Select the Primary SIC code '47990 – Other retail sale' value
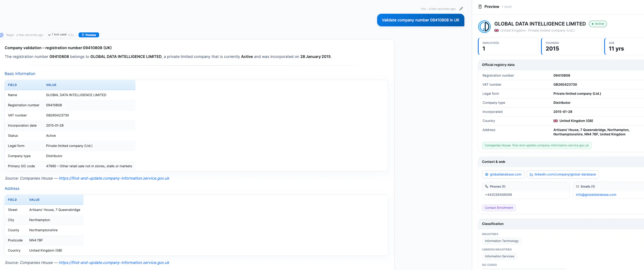 [89, 166]
